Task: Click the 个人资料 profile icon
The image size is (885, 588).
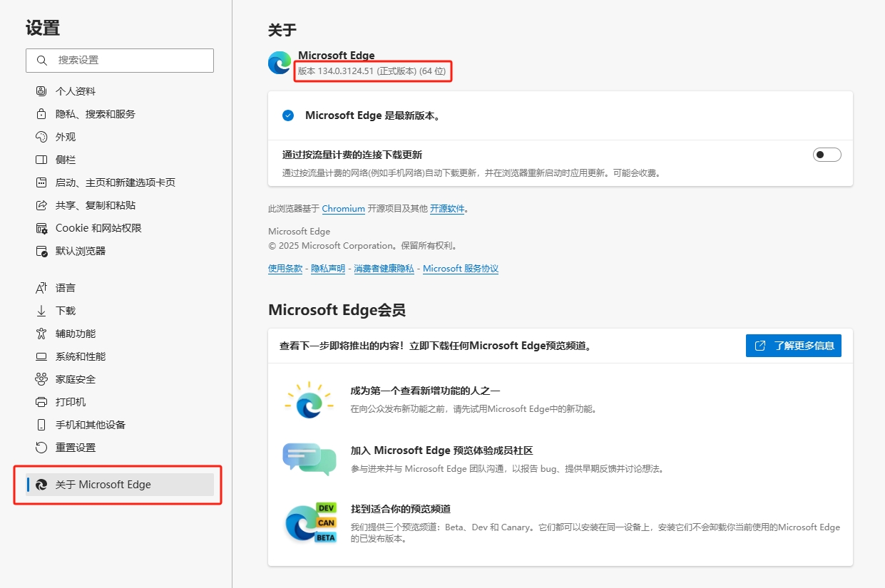Action: pos(41,91)
